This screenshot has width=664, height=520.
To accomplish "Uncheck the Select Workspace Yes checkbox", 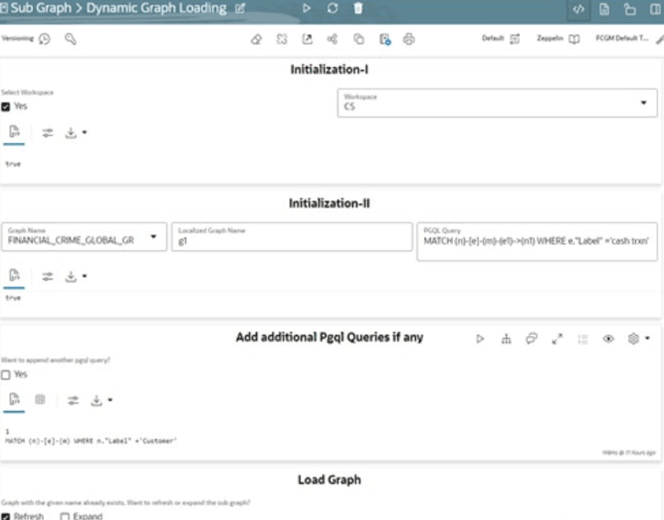I will click(x=6, y=107).
